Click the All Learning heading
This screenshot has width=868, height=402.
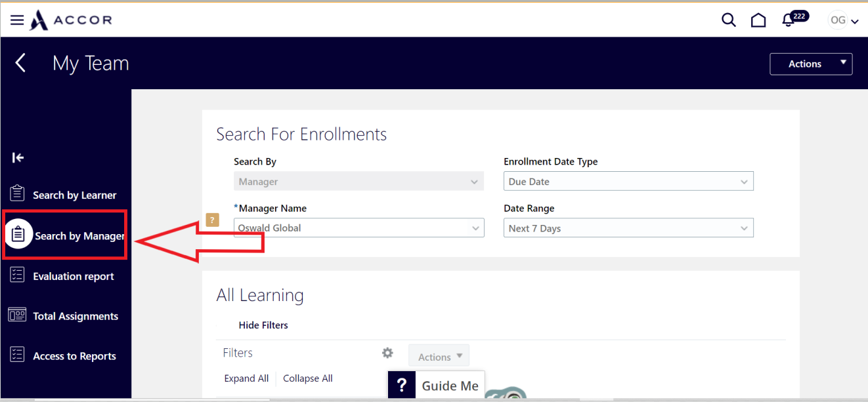tap(260, 295)
